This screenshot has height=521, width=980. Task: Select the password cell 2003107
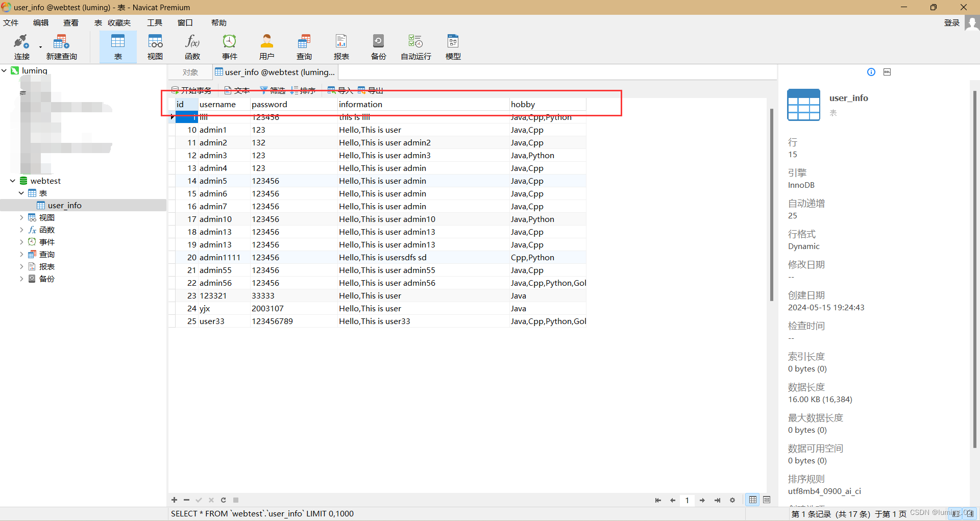pos(294,308)
